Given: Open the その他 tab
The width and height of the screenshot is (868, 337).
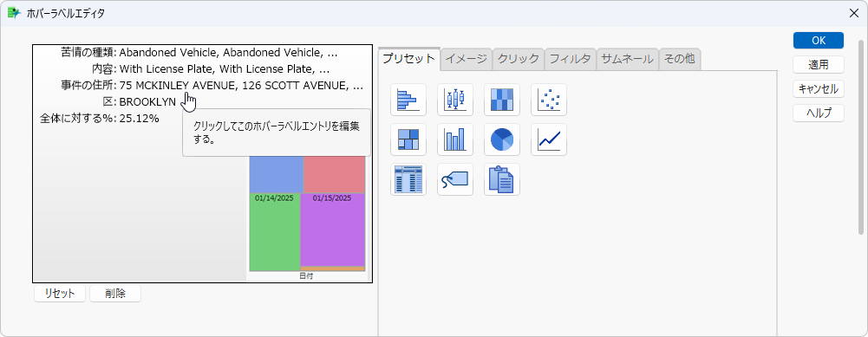Looking at the screenshot, I should 680,59.
